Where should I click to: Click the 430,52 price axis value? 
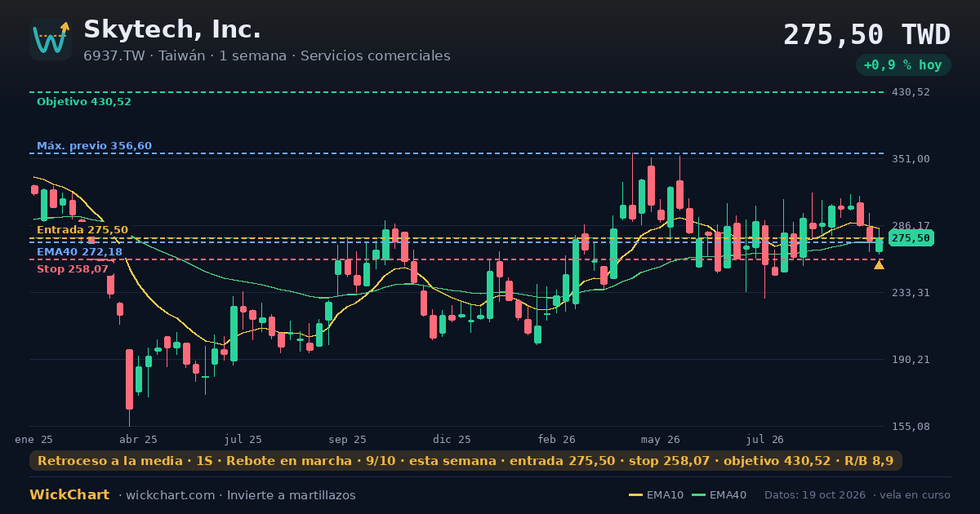pos(911,92)
